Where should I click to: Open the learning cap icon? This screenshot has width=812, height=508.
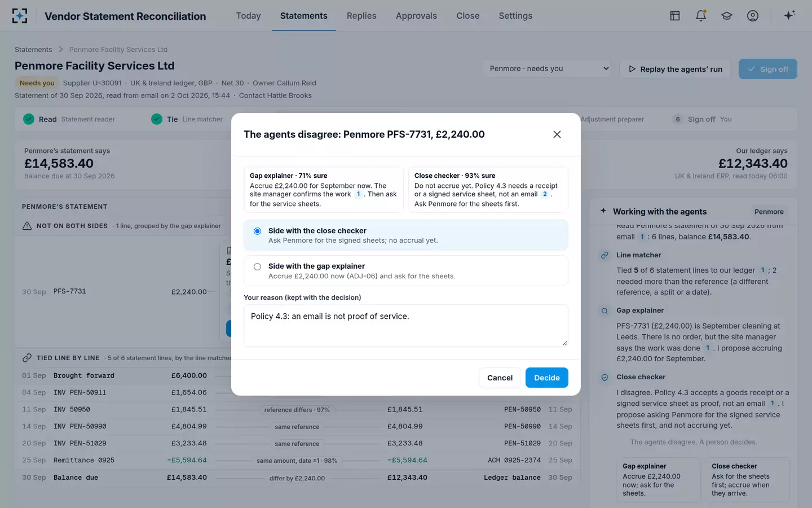pos(727,16)
